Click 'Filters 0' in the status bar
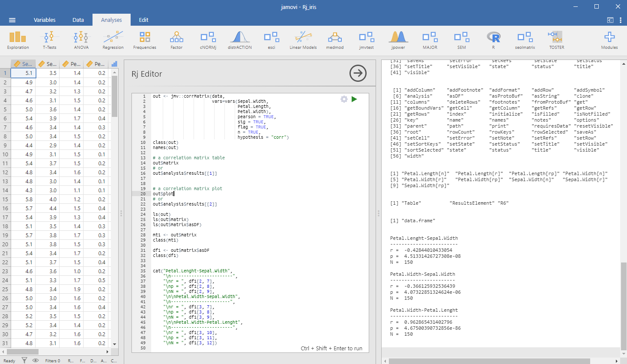 [x=53, y=361]
